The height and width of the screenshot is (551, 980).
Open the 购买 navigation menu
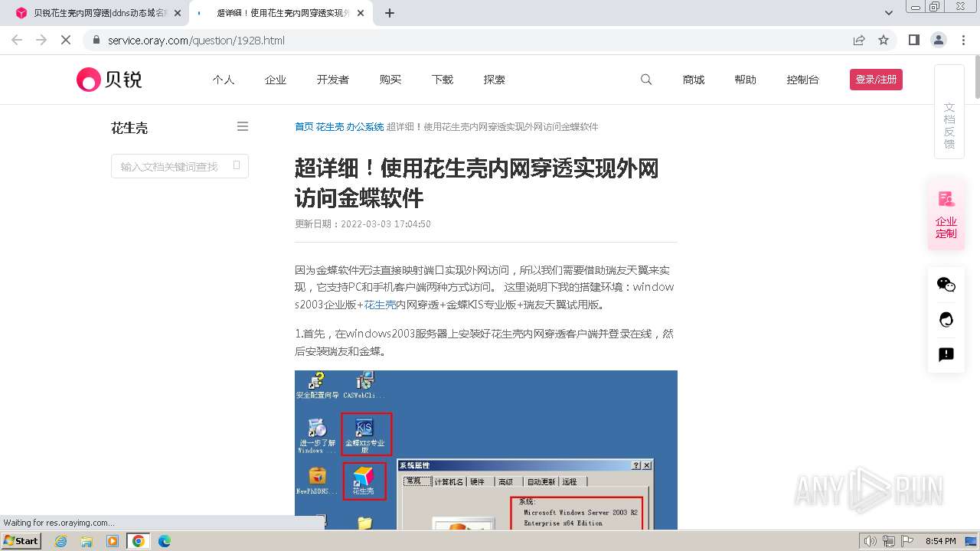tap(390, 80)
